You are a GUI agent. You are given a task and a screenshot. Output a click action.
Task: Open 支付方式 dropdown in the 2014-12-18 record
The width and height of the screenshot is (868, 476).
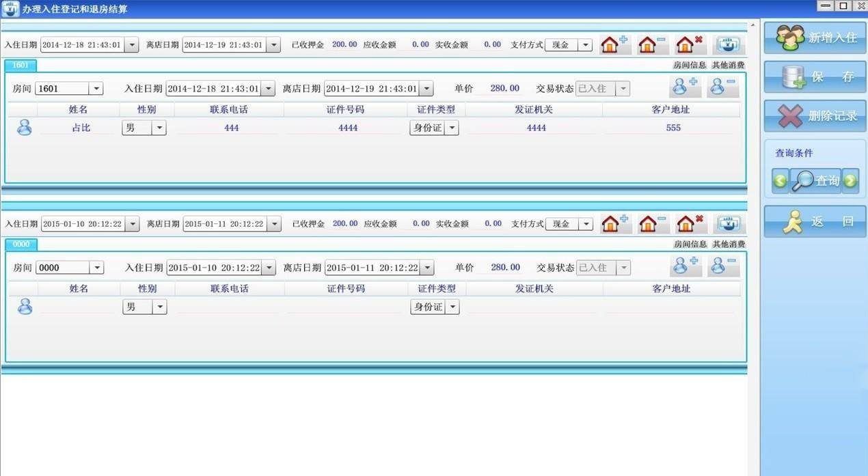585,45
